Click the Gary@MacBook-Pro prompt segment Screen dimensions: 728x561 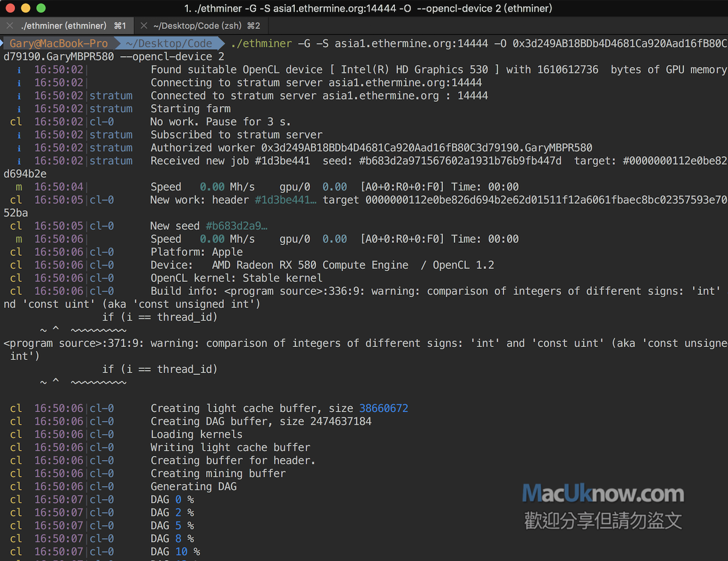pyautogui.click(x=58, y=44)
